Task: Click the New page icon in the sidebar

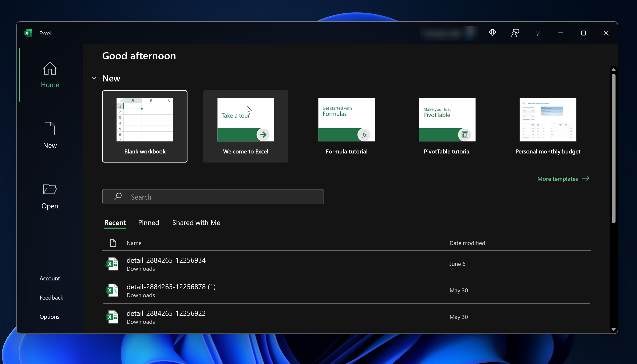Action: tap(50, 128)
